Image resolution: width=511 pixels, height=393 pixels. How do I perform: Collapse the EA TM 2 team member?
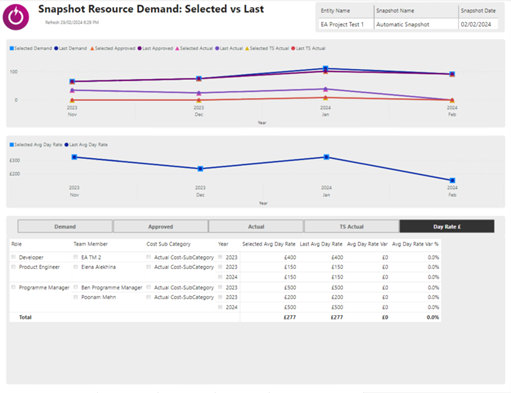(x=76, y=257)
